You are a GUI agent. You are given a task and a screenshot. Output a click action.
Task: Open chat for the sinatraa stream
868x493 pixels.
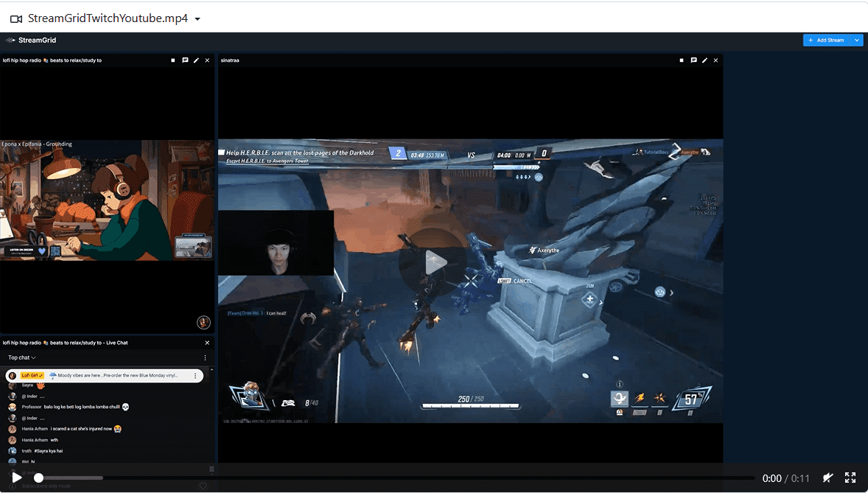click(x=693, y=60)
